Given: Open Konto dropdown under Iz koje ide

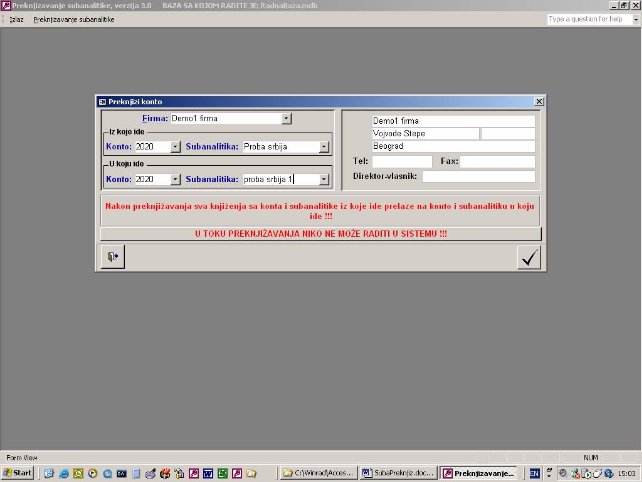Looking at the screenshot, I should (176, 146).
